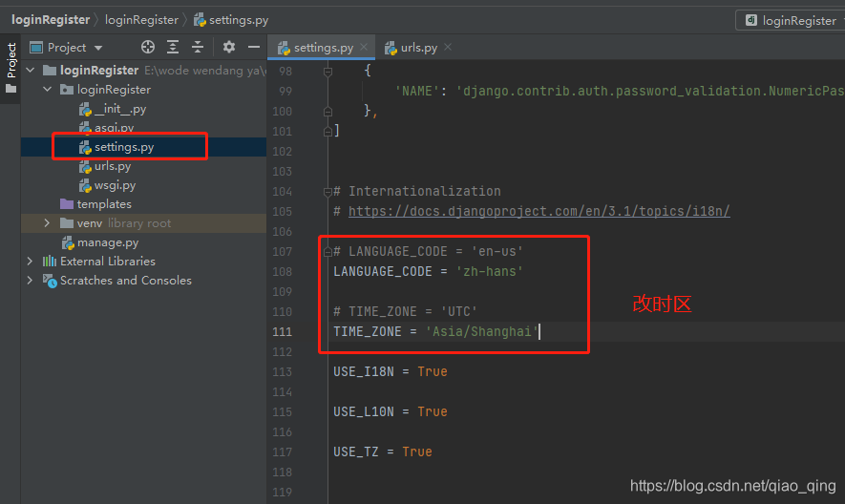
Task: Click the USE_TZ = True line
Action: [x=383, y=451]
